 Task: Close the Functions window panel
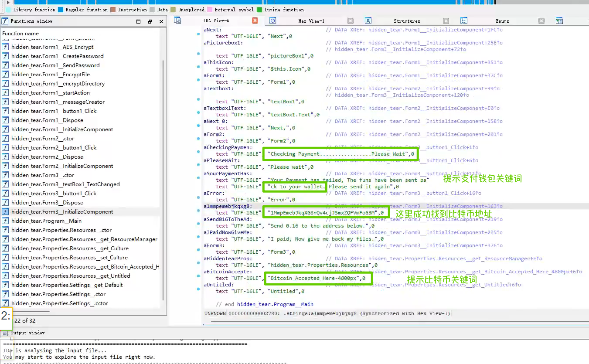click(161, 21)
